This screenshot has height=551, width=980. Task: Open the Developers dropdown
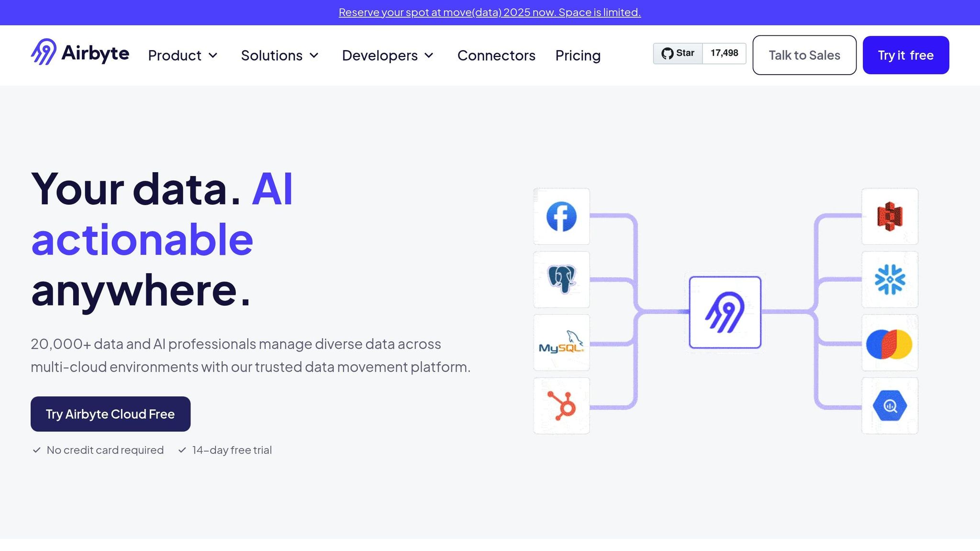point(388,55)
